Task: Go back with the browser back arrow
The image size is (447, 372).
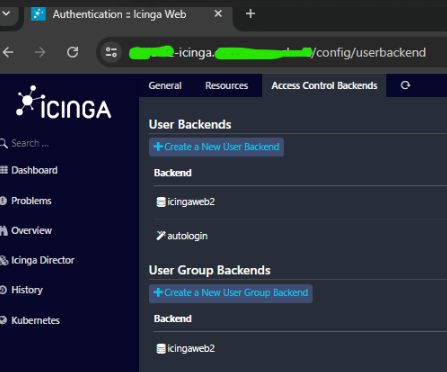Action: [8, 52]
